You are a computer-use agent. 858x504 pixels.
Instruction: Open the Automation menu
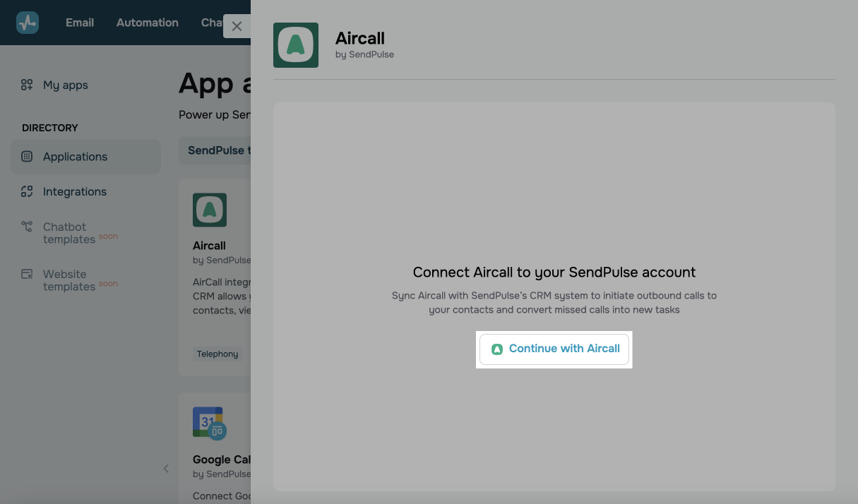148,23
